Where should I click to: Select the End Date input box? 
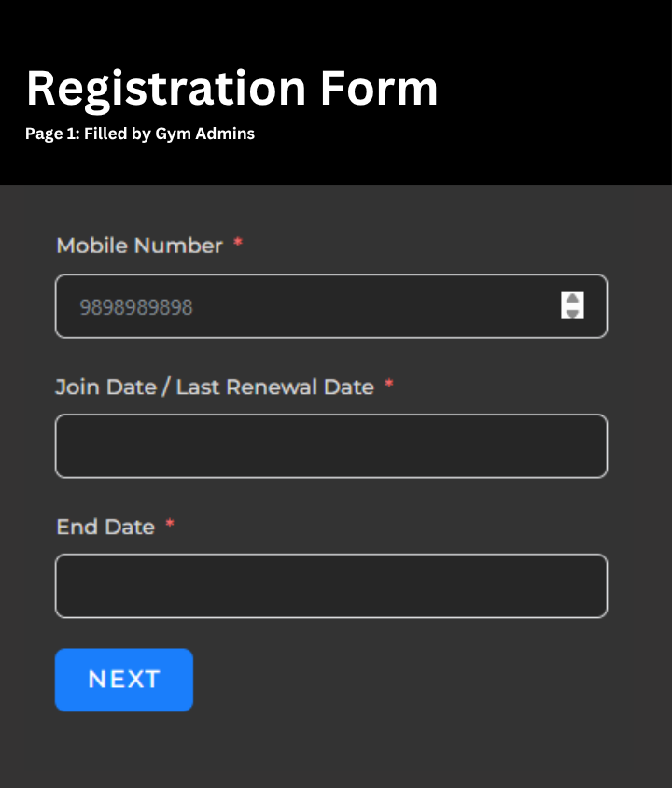click(x=331, y=586)
